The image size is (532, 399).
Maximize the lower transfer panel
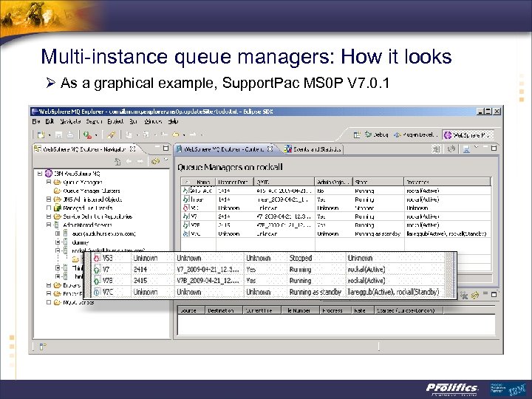coord(494,294)
